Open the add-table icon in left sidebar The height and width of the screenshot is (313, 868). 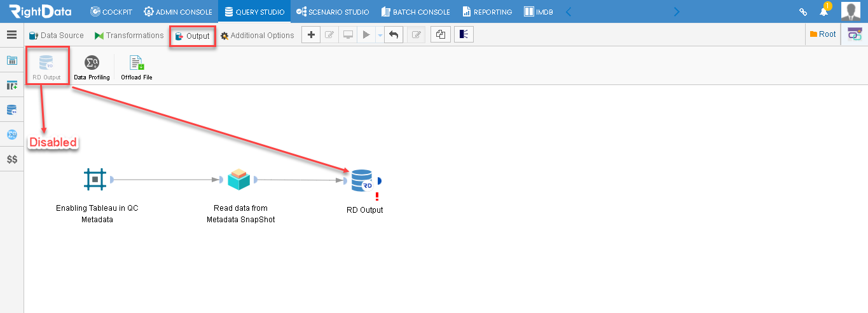[x=11, y=85]
